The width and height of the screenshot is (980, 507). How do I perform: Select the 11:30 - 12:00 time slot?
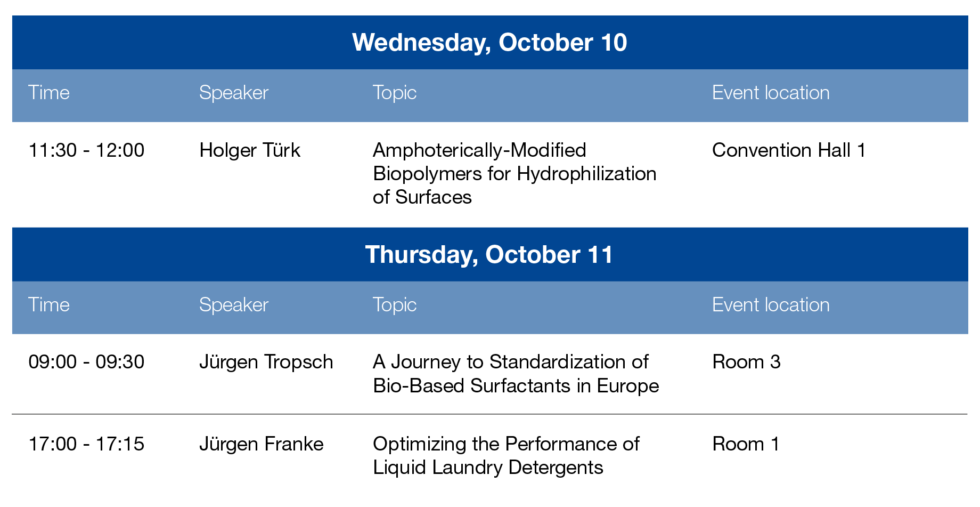(x=86, y=150)
